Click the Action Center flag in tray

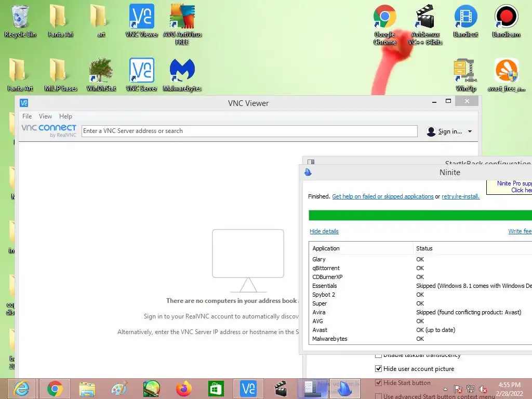click(x=458, y=389)
